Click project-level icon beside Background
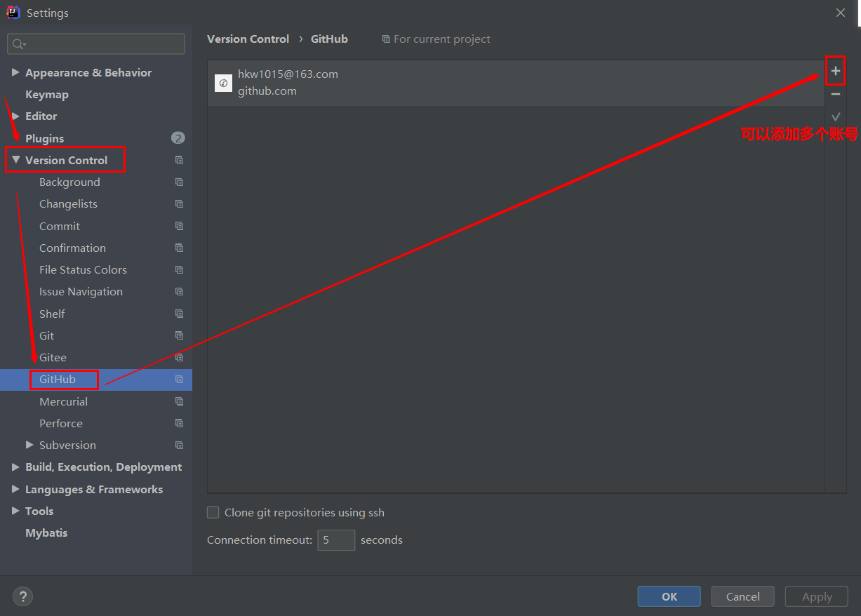Screen dimensions: 861x616 [x=180, y=182]
